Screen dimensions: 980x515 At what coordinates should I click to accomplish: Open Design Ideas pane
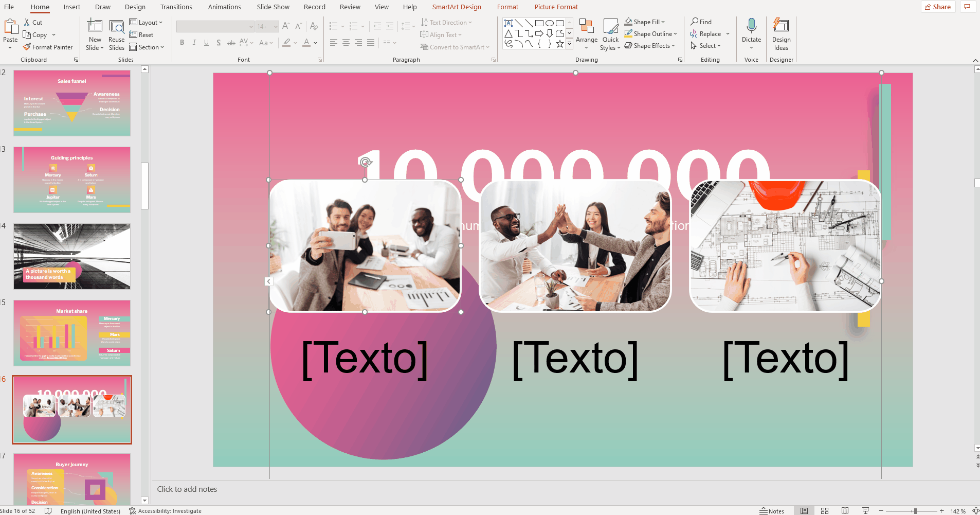pos(781,34)
